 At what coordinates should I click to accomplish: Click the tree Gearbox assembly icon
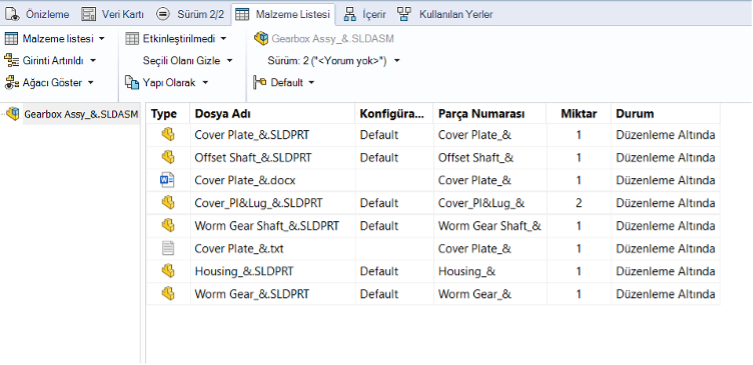point(13,114)
